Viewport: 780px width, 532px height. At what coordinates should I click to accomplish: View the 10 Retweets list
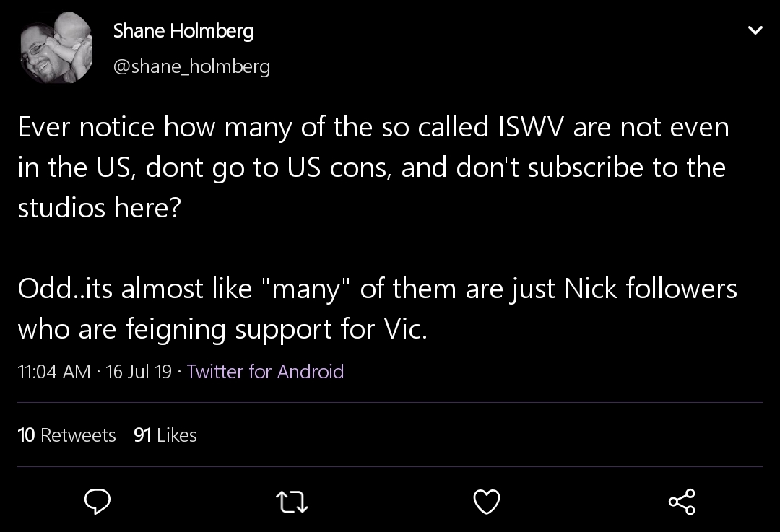[x=66, y=435]
